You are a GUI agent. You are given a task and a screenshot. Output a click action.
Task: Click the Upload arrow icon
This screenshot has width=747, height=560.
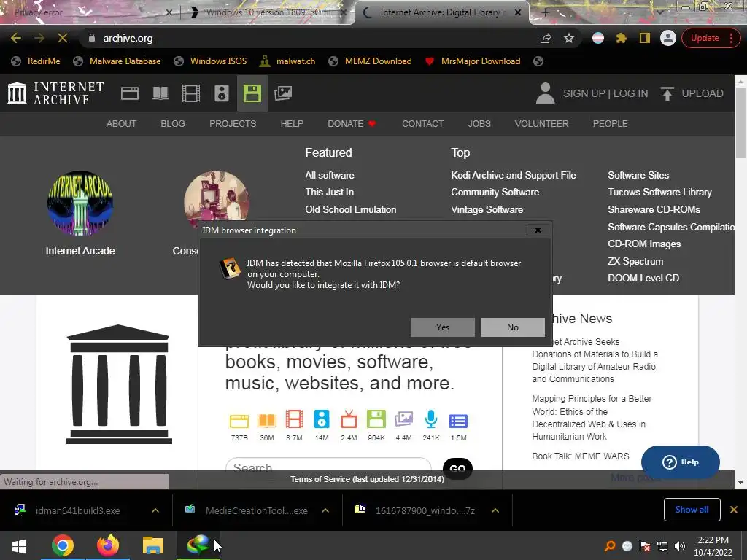(x=667, y=93)
